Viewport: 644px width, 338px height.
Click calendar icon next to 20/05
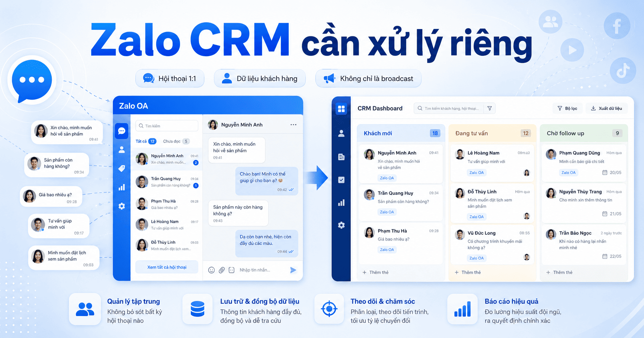pyautogui.click(x=605, y=173)
